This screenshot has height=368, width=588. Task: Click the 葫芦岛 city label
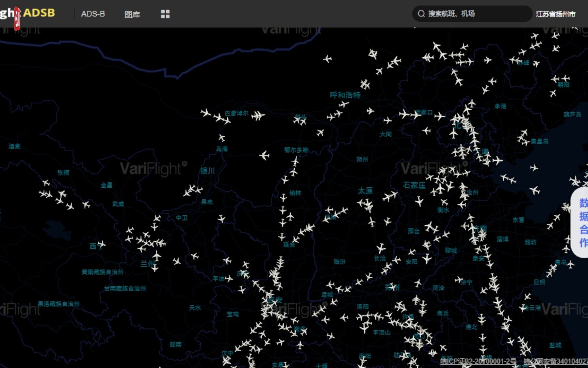[572, 114]
